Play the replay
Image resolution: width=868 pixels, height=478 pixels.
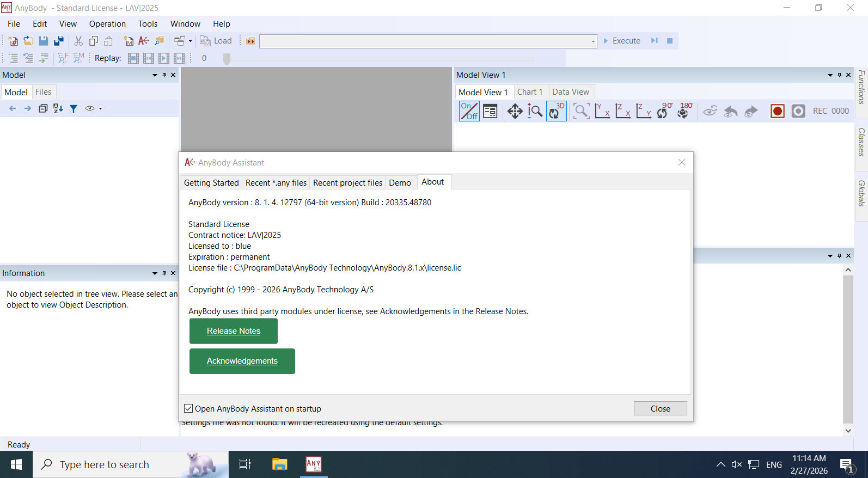164,58
